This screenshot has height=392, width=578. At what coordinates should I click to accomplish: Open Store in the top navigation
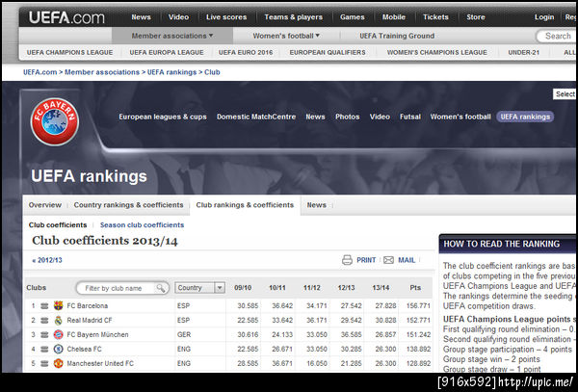(476, 17)
